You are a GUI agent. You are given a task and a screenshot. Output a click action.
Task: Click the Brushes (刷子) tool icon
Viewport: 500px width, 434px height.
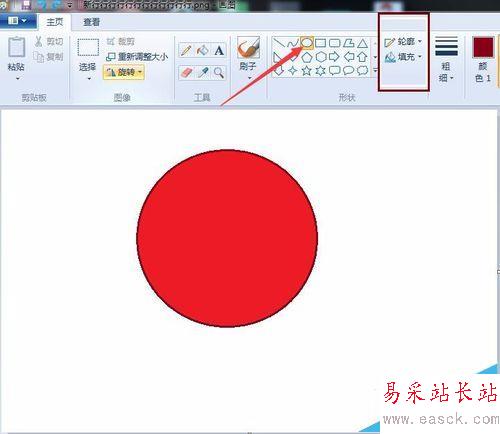(248, 48)
